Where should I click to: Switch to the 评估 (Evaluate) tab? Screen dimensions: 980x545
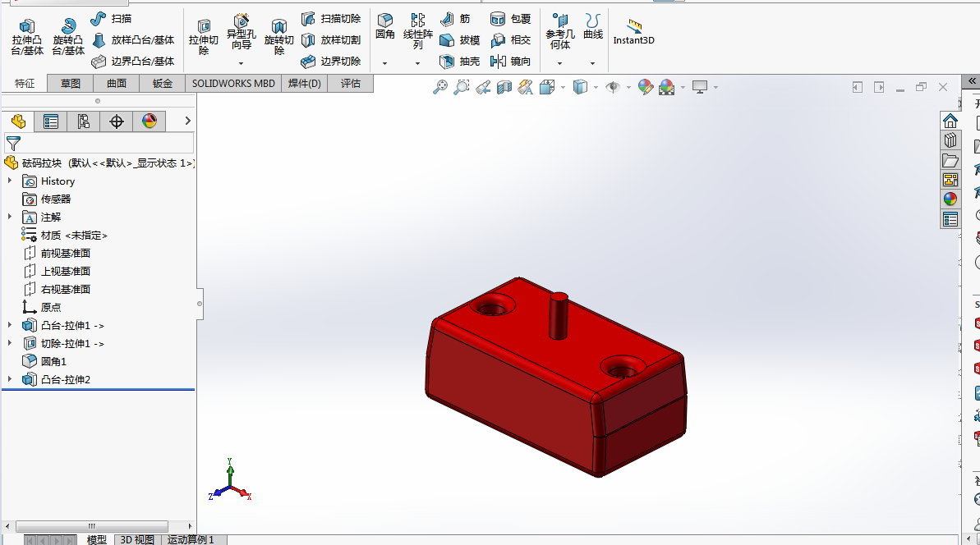[351, 84]
